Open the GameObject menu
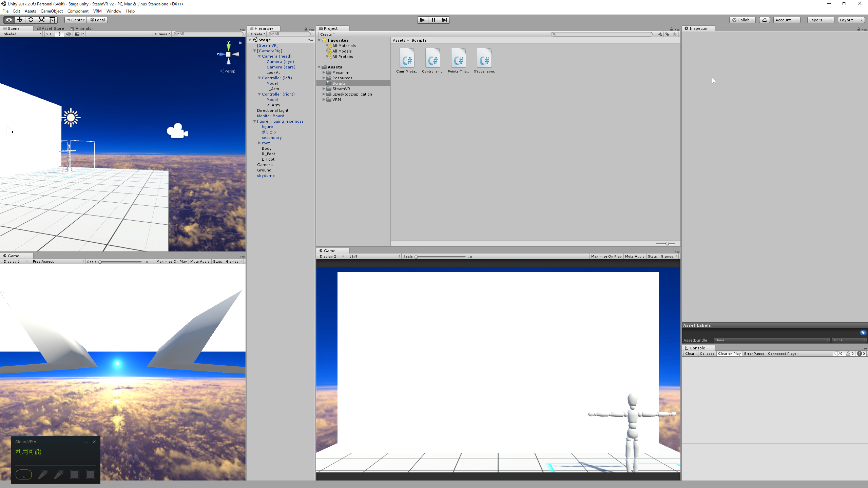This screenshot has height=488, width=868. pos(52,11)
